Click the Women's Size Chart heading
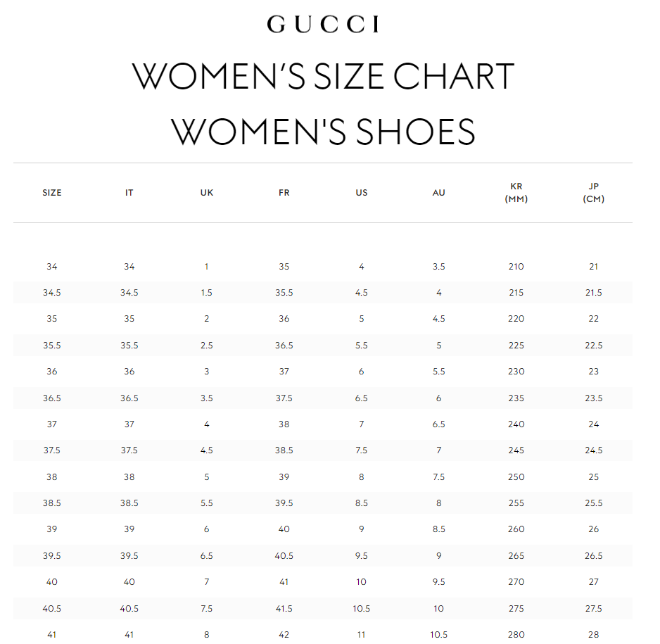 [x=323, y=76]
